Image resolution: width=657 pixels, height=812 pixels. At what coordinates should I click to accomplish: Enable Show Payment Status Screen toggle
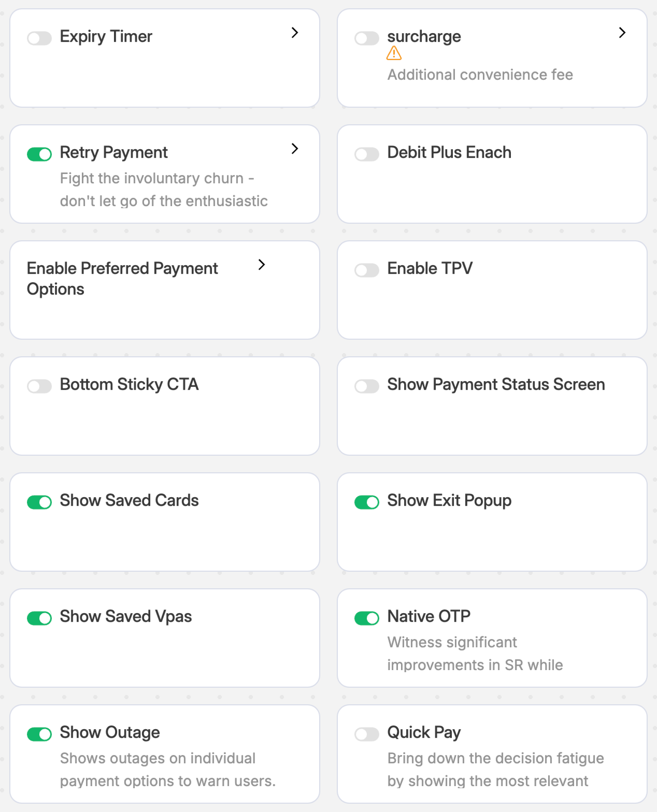366,386
